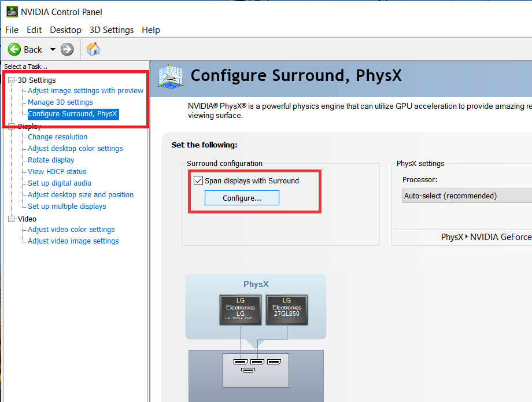This screenshot has width=532, height=402.
Task: Click the NVIDIA Control Panel title icon
Action: tap(12, 12)
